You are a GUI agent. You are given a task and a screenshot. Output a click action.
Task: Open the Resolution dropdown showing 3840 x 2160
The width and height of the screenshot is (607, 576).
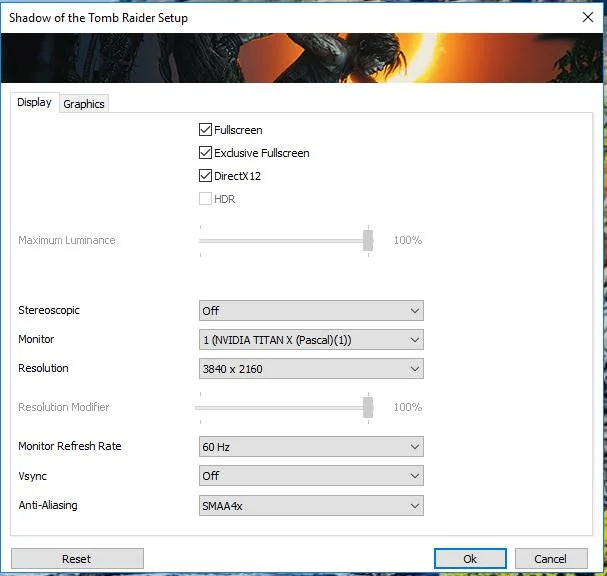[x=311, y=369]
